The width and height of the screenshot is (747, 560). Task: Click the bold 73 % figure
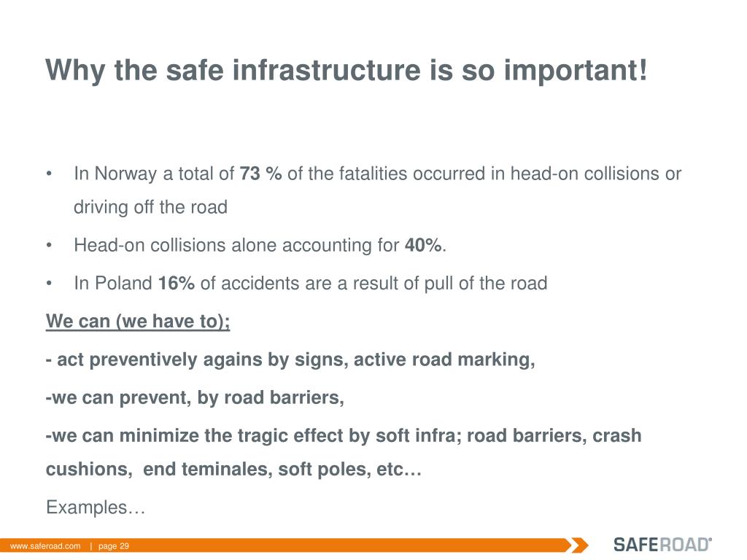(x=260, y=174)
